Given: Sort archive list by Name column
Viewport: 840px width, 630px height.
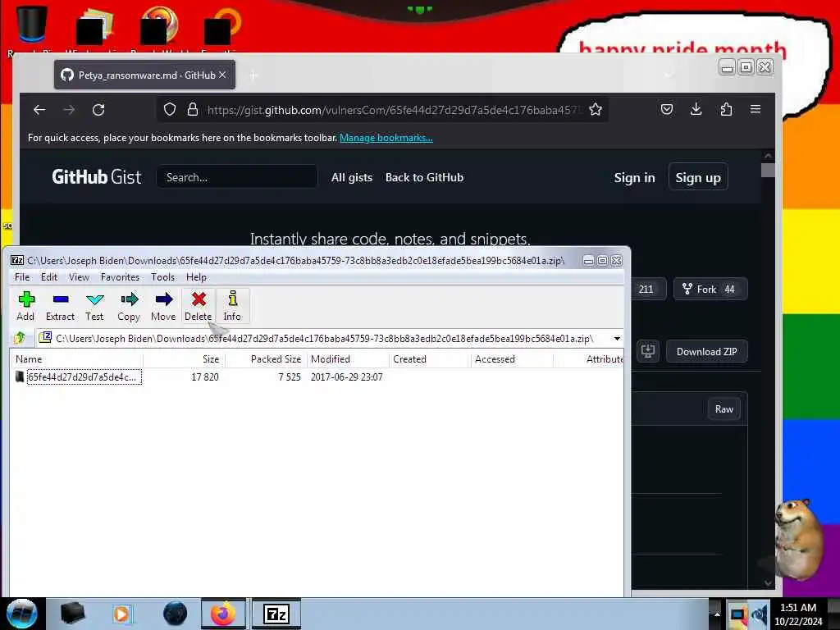Looking at the screenshot, I should click(76, 359).
